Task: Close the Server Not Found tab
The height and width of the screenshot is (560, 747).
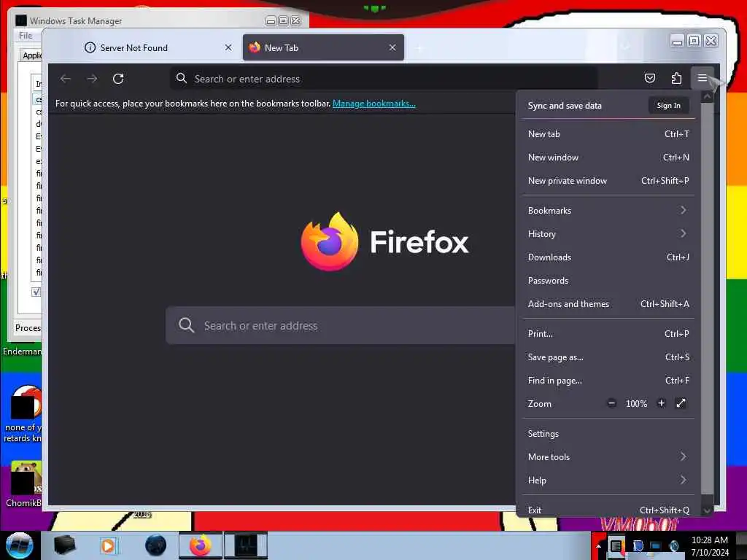Action: 228,47
